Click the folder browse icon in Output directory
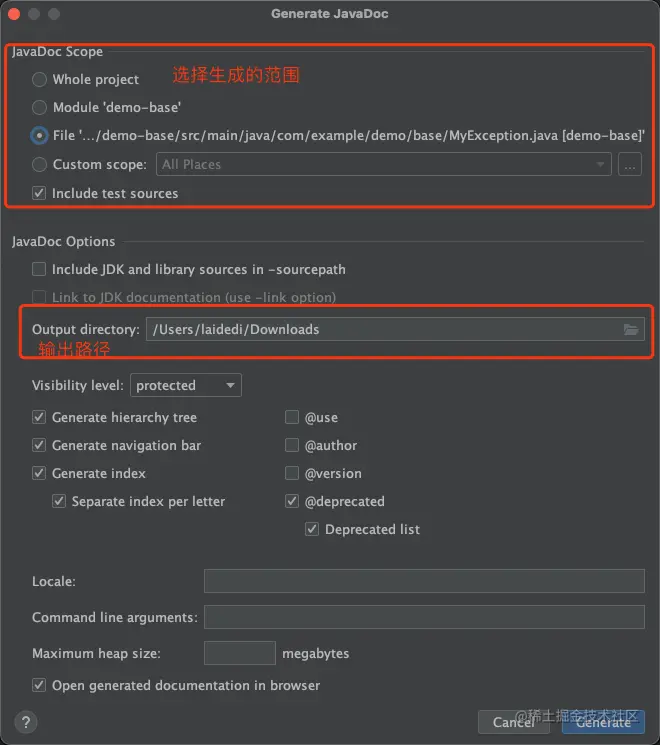 (x=631, y=330)
